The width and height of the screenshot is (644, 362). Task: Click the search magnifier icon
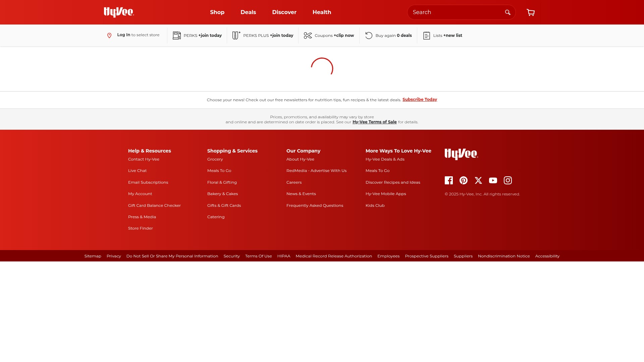[507, 12]
